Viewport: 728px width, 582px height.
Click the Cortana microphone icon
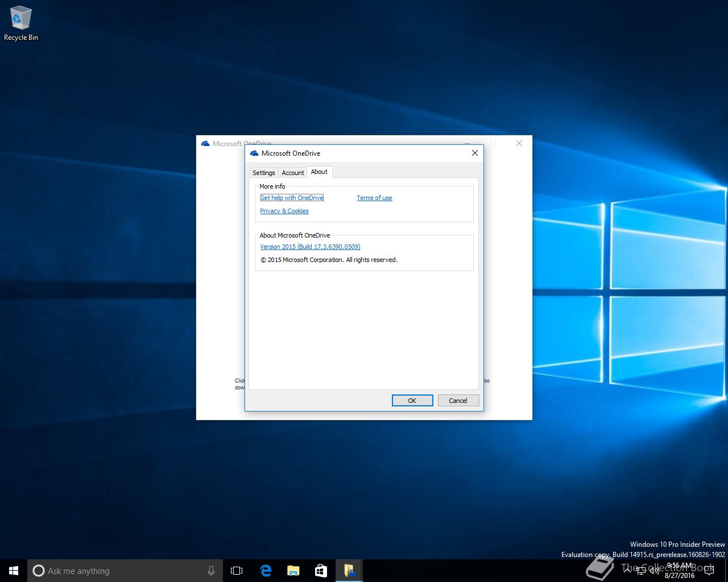pos(211,571)
